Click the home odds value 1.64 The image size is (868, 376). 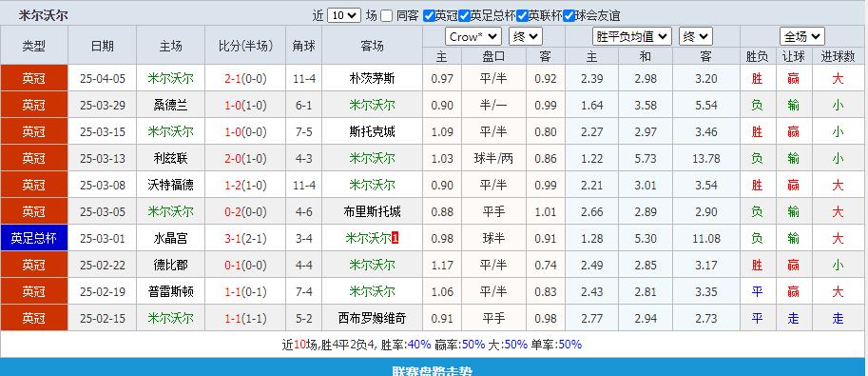pos(591,106)
